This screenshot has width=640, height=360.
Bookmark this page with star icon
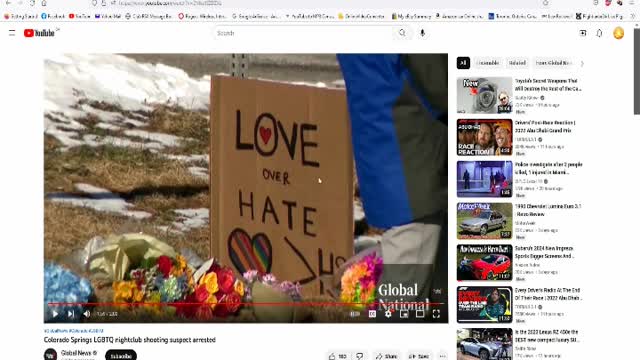point(545,3)
